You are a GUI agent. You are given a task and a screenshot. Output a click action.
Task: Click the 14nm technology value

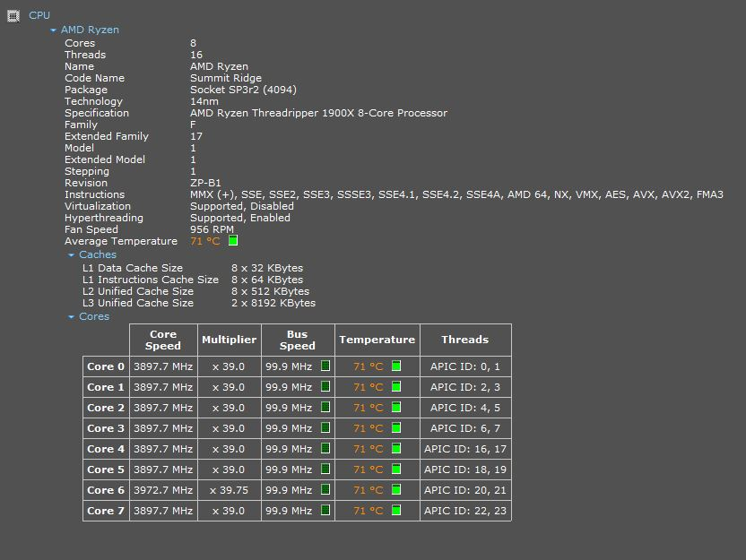coord(204,101)
